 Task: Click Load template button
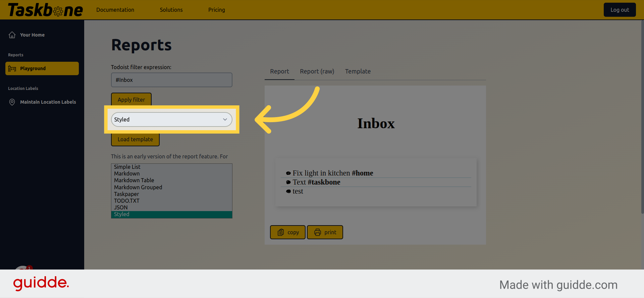135,139
